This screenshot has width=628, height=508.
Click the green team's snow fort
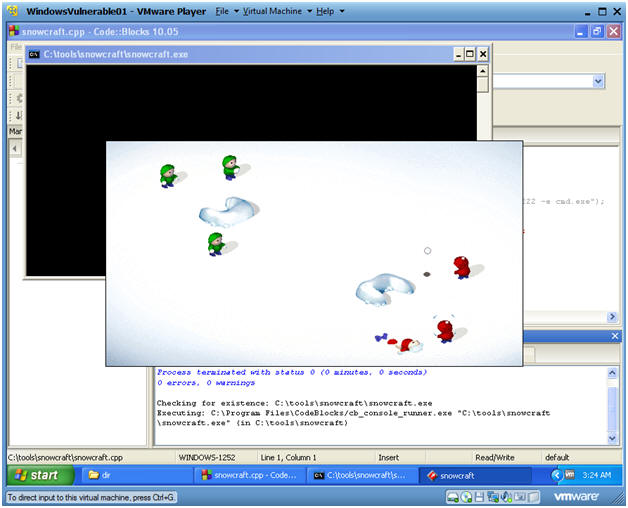pyautogui.click(x=227, y=211)
